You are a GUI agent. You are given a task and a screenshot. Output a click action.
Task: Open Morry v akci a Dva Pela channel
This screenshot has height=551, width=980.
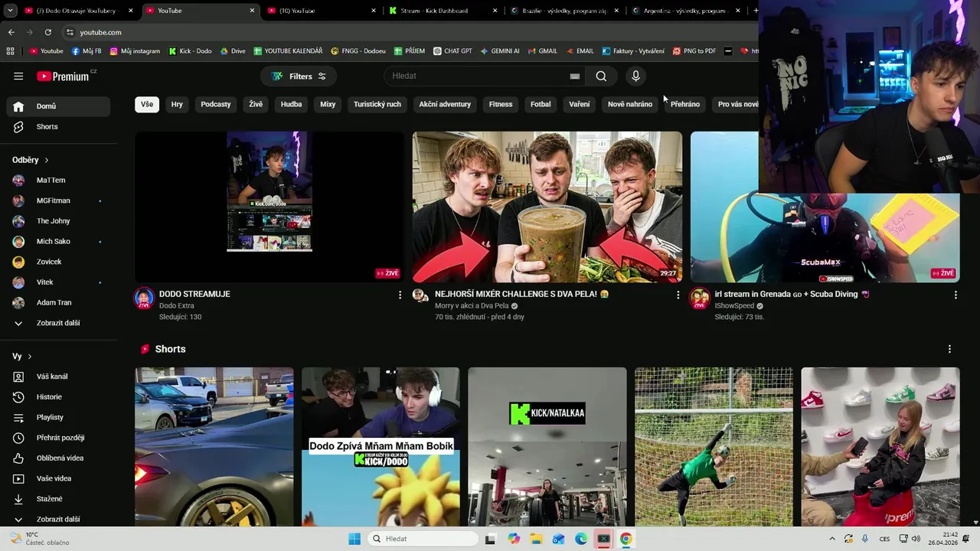pos(472,306)
